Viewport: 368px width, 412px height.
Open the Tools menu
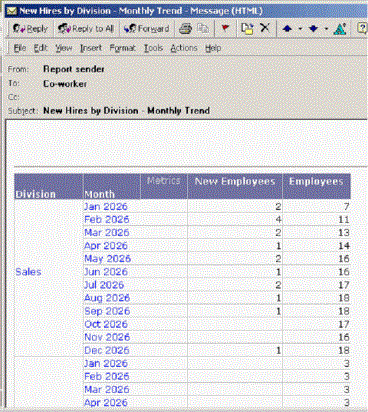[153, 48]
